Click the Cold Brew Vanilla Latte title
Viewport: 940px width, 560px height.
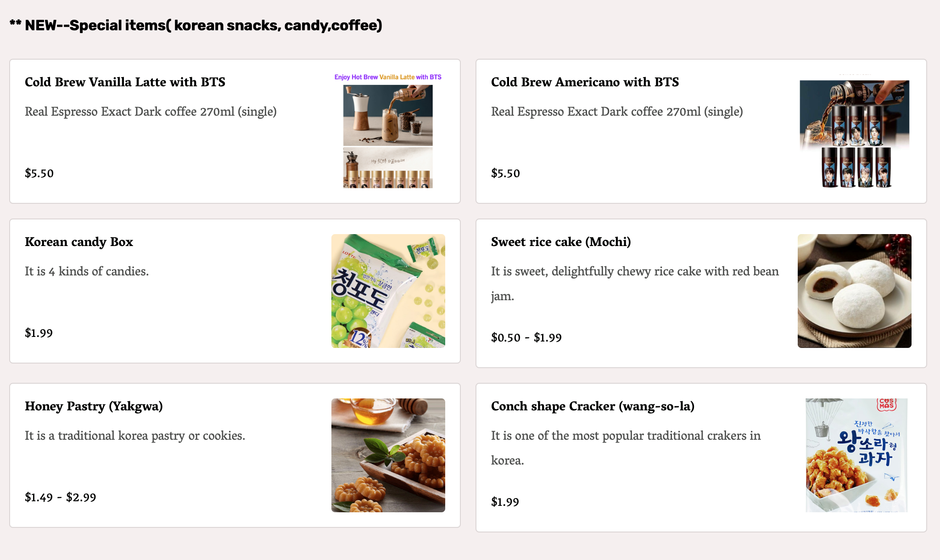[125, 82]
